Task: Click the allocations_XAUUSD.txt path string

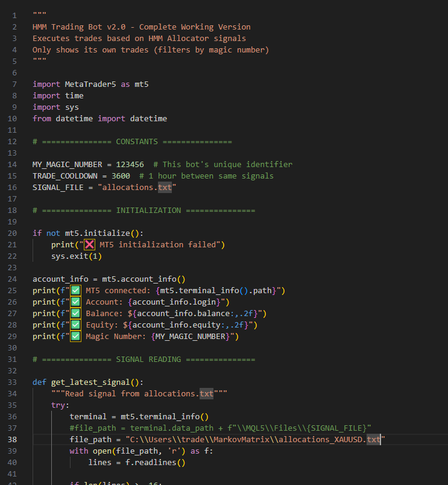Action: point(255,440)
